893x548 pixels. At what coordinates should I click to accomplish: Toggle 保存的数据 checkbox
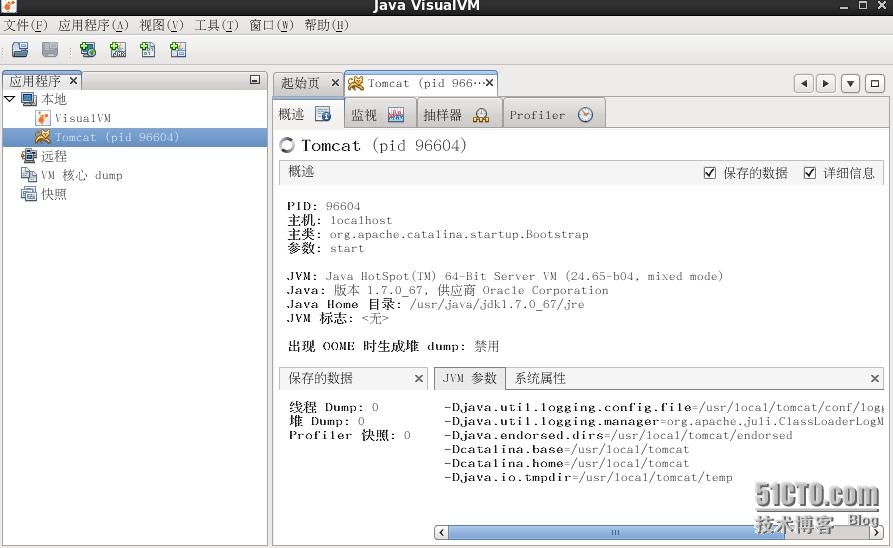coord(710,173)
